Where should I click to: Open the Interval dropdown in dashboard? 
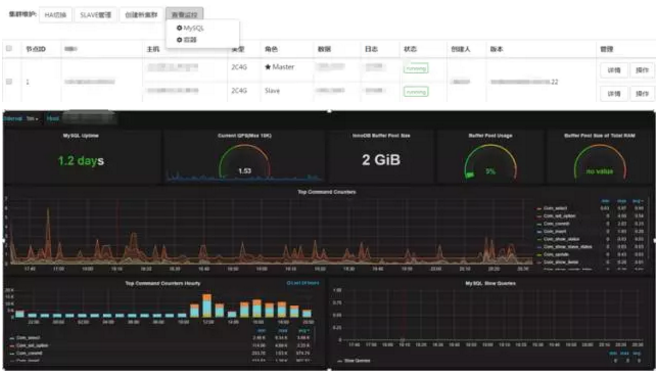(x=32, y=119)
